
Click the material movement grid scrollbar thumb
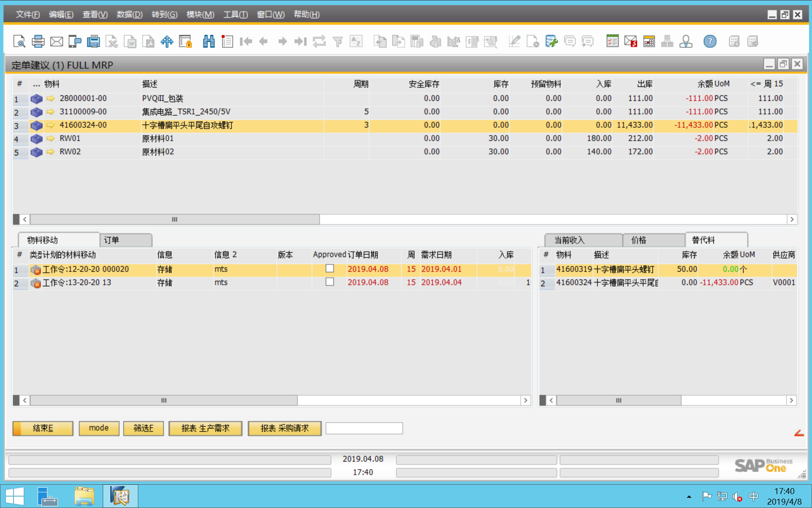tap(164, 400)
